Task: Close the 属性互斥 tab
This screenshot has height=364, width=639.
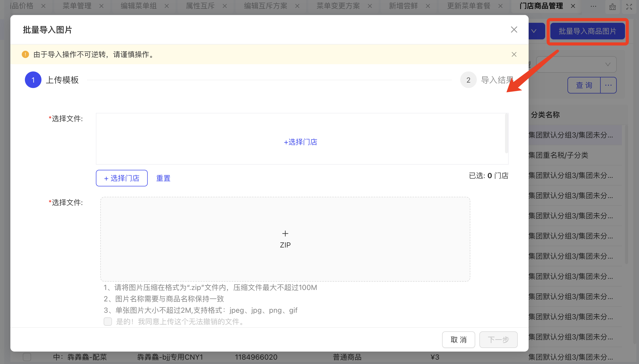Action: 225,6
